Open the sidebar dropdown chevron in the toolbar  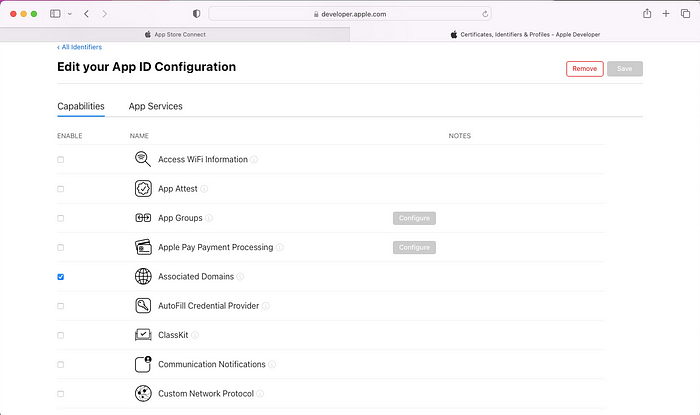(70, 14)
